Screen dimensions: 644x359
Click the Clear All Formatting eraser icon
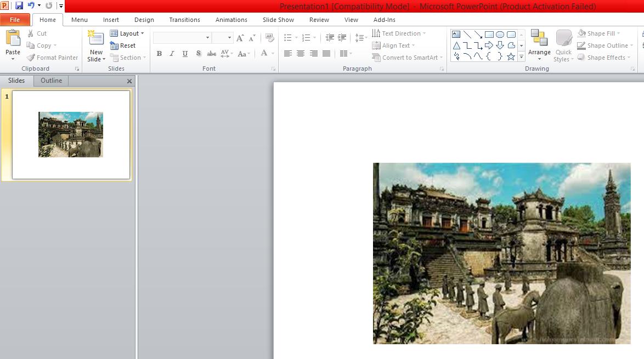[x=269, y=37]
